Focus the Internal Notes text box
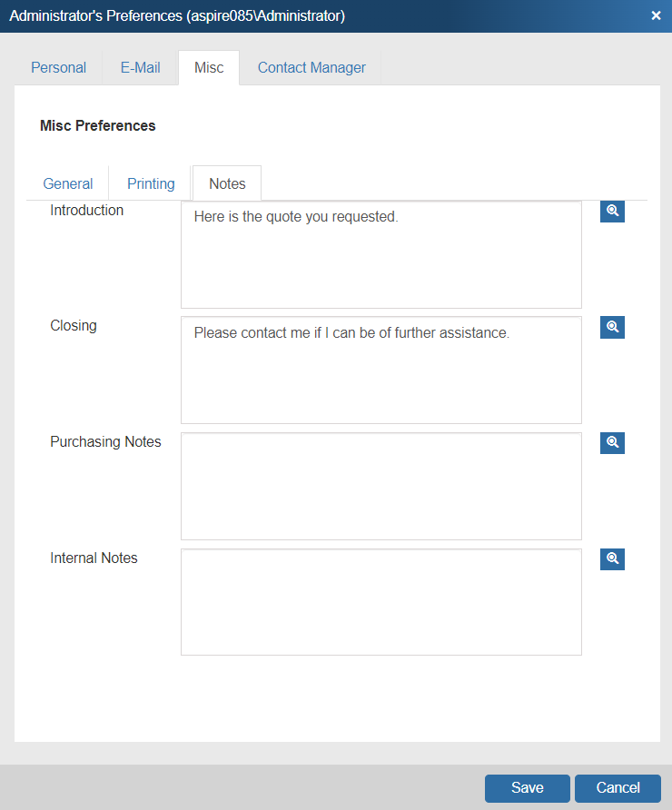 [x=380, y=601]
